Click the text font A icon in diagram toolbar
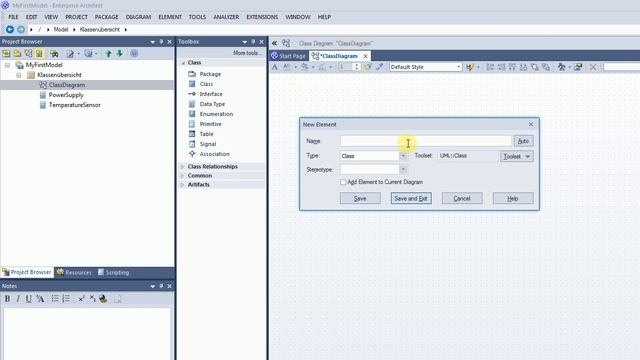Image resolution: width=640 pixels, height=360 pixels. coord(275,67)
